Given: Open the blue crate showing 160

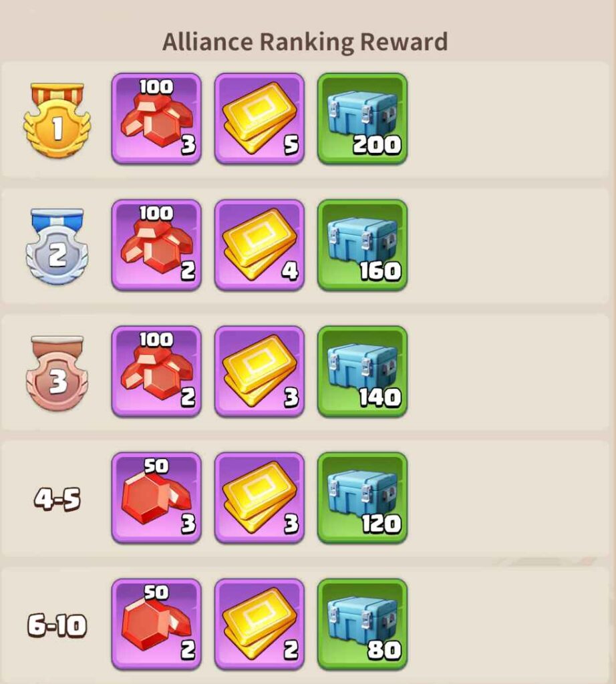Looking at the screenshot, I should pyautogui.click(x=363, y=245).
